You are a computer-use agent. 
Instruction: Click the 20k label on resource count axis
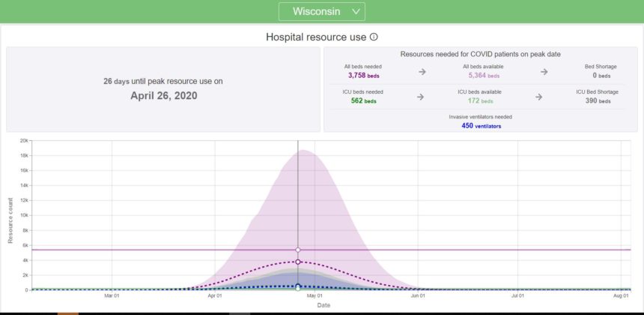24,141
